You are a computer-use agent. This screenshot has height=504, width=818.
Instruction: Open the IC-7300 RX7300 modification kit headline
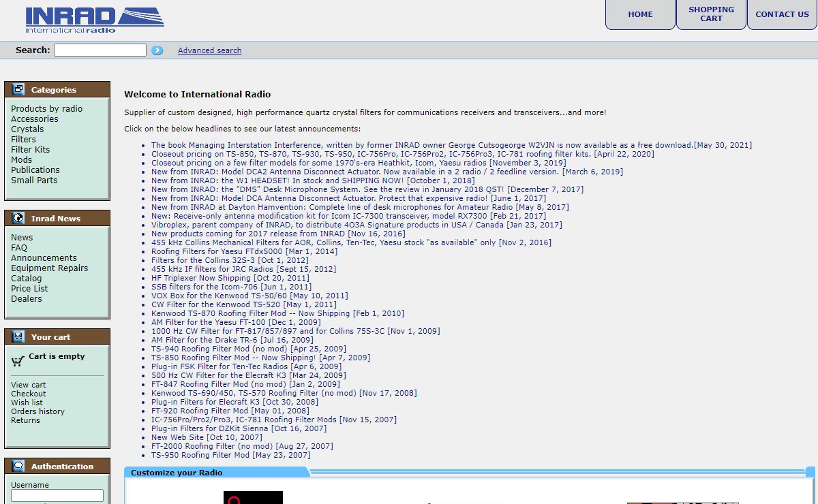[348, 216]
